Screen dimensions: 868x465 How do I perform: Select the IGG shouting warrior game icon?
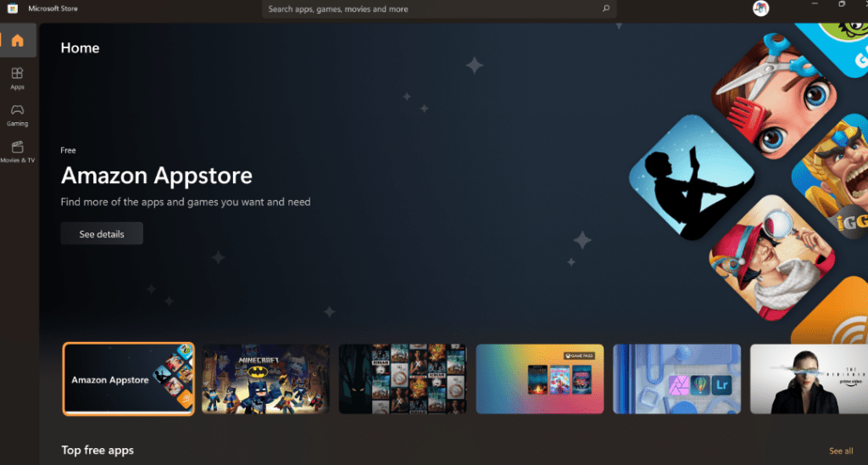pyautogui.click(x=835, y=178)
